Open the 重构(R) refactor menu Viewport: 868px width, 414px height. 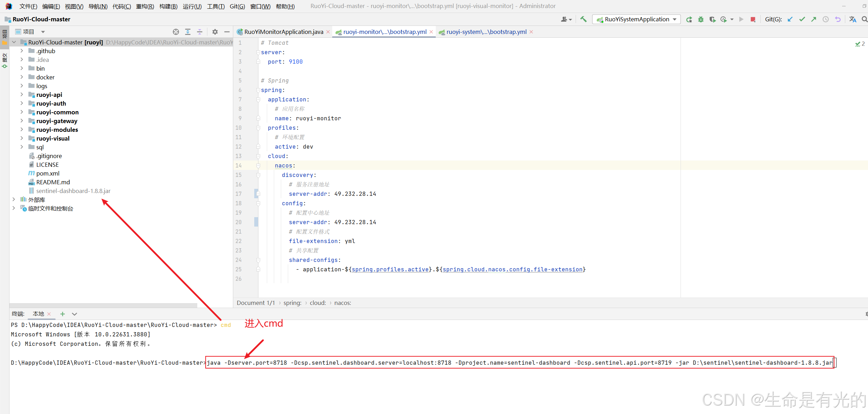pos(145,6)
